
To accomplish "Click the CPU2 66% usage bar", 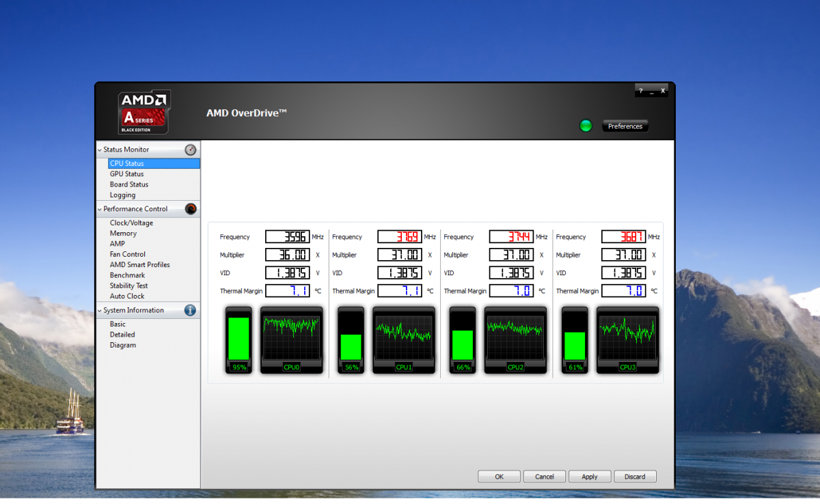I will click(x=463, y=340).
